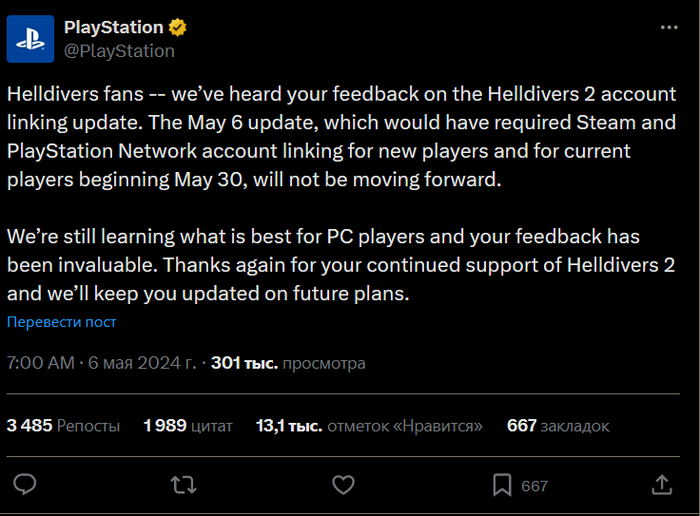Click the gold verified badge
This screenshot has height=516, width=700.
tap(178, 27)
